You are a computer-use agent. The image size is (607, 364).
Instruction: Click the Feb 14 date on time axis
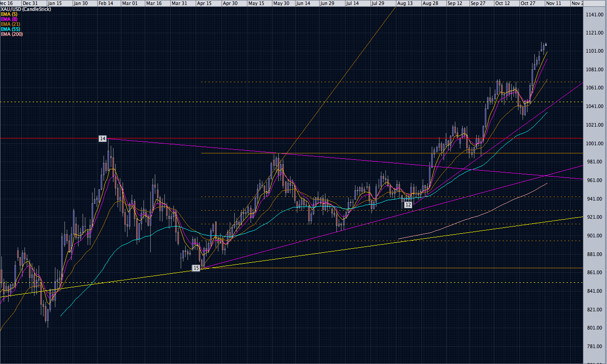105,3
